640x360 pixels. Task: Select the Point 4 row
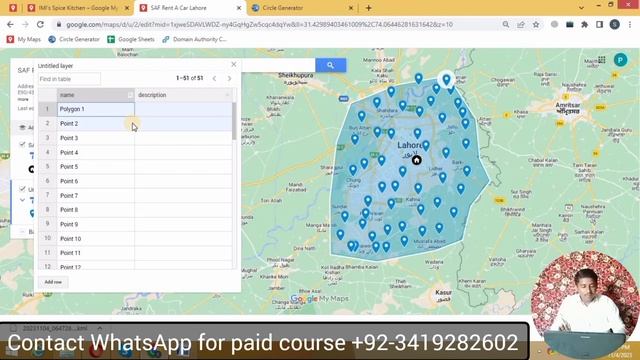(x=136, y=152)
